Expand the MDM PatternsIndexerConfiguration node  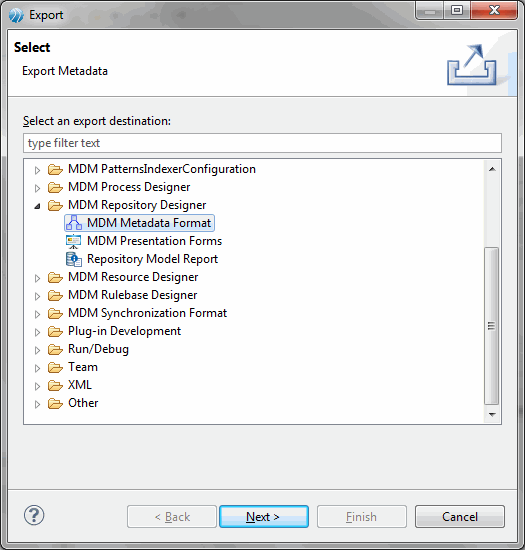pos(37,170)
